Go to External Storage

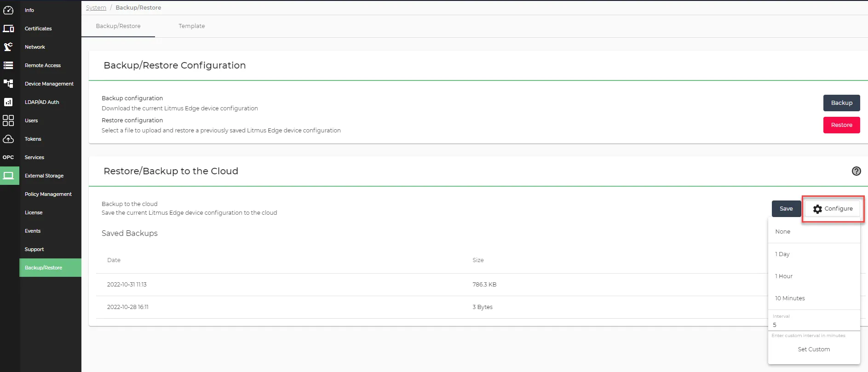coord(44,176)
